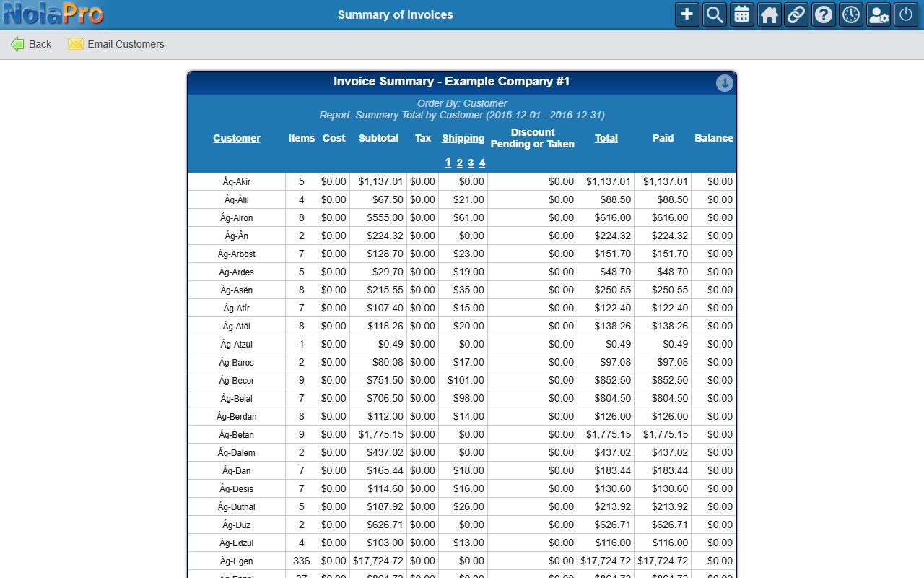The width and height of the screenshot is (924, 578).
Task: Click customer name Ág-Alron
Action: pos(237,218)
